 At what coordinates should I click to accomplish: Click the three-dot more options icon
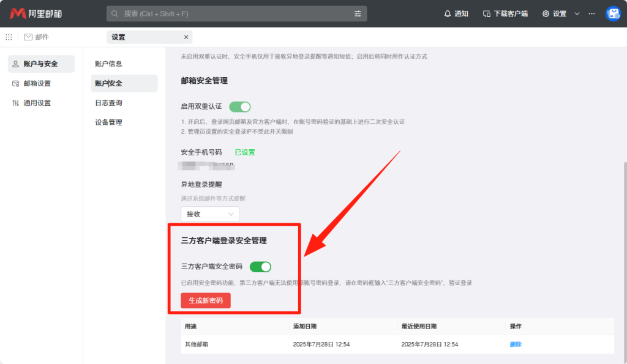[x=591, y=13]
